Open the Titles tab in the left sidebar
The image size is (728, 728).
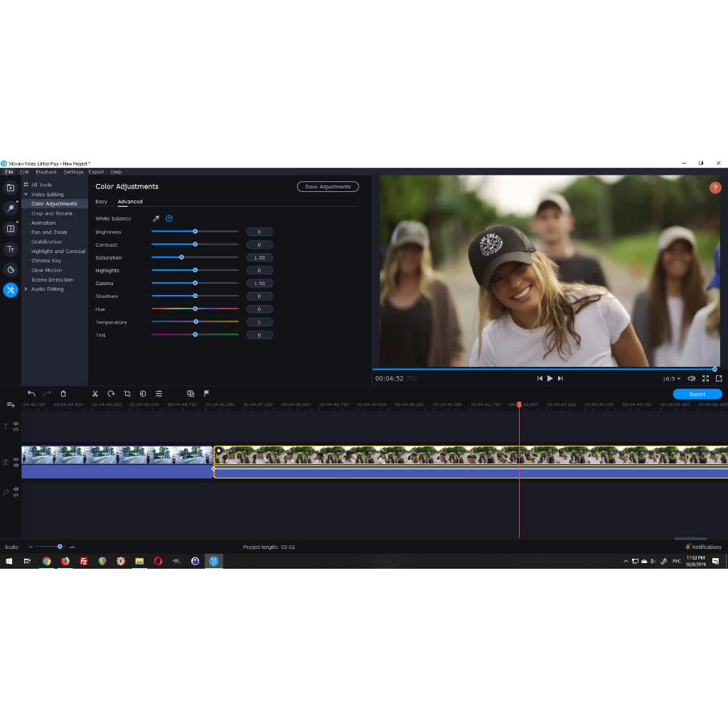coord(11,249)
